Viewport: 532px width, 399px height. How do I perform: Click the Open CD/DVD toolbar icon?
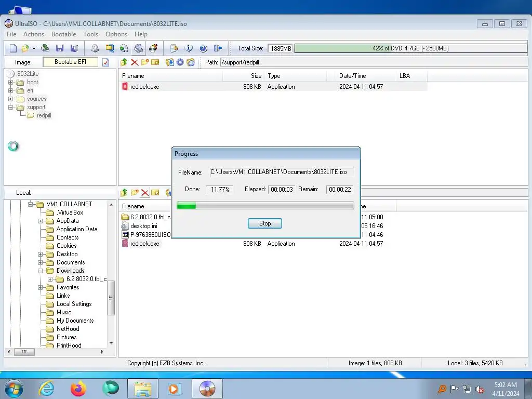pyautogui.click(x=45, y=48)
